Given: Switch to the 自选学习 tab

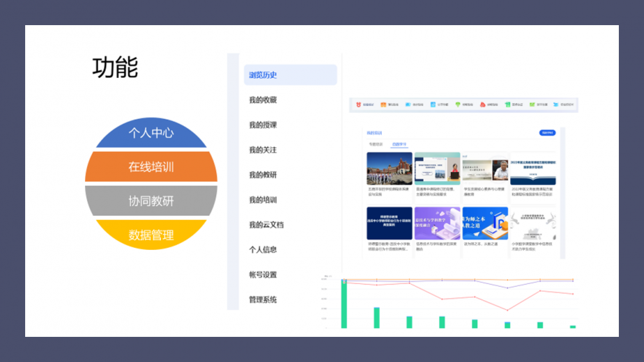Looking at the screenshot, I should coord(399,144).
